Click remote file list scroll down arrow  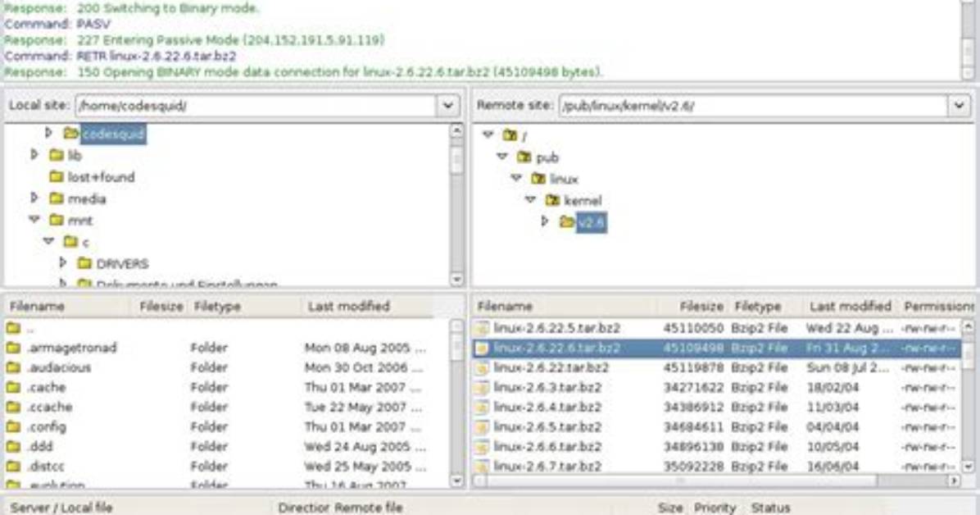(x=968, y=466)
